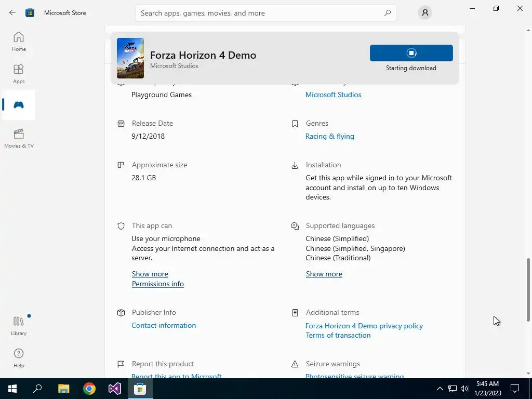532x399 pixels.
Task: Open the user profile account icon
Action: pos(425,13)
